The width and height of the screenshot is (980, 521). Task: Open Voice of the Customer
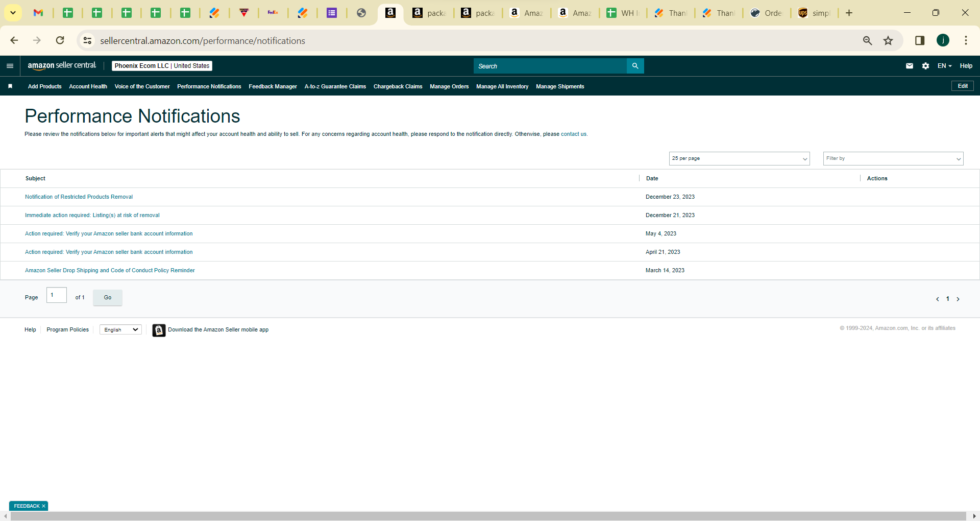(x=142, y=86)
